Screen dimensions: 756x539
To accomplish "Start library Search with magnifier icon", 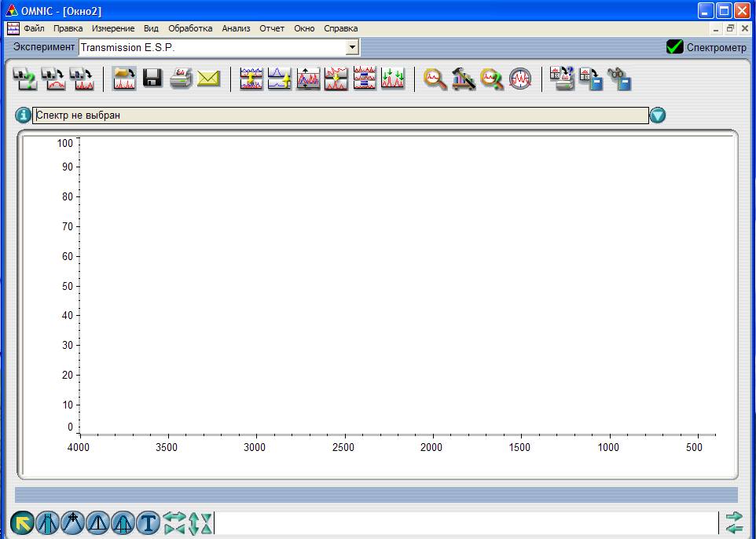I will (x=435, y=79).
